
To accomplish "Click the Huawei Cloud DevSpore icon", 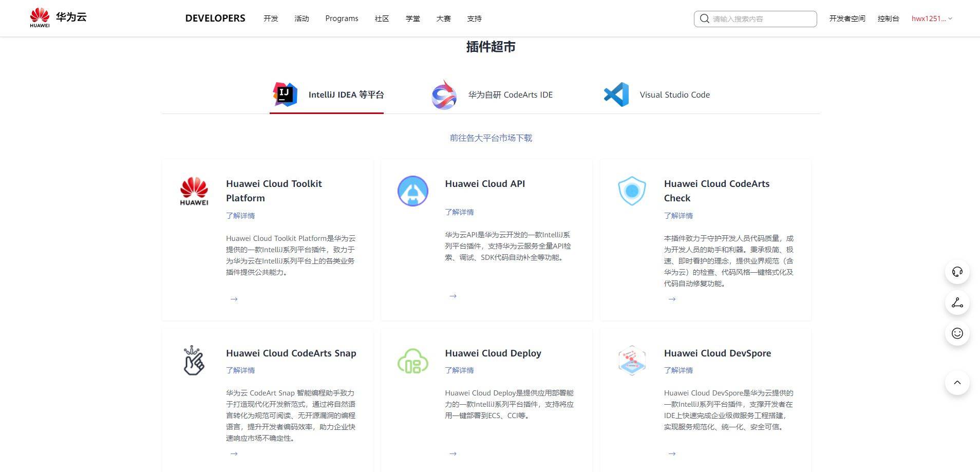I will click(x=632, y=360).
